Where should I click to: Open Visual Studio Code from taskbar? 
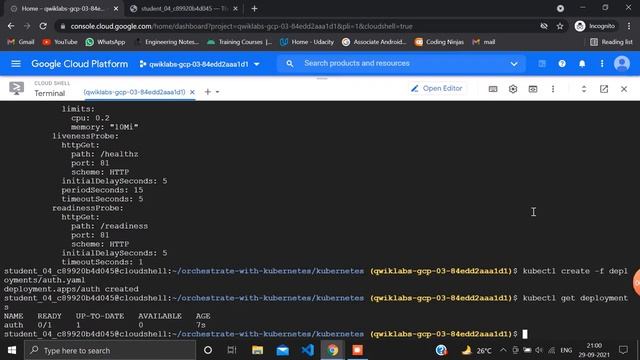click(x=307, y=350)
